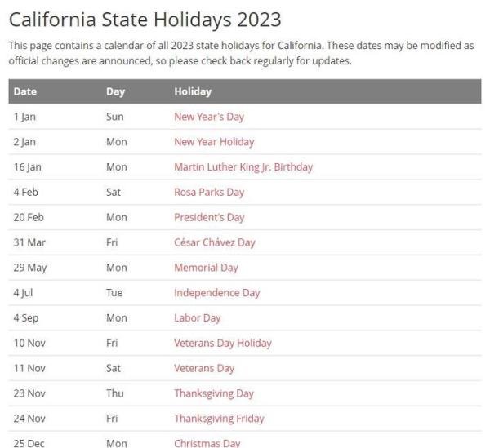
Task: Open the Labor Day link
Action: [197, 317]
